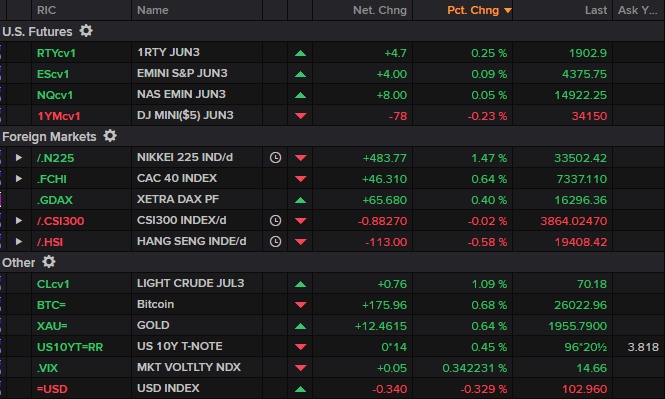
Task: Open the EScv1 instrument link
Action: 53,74
